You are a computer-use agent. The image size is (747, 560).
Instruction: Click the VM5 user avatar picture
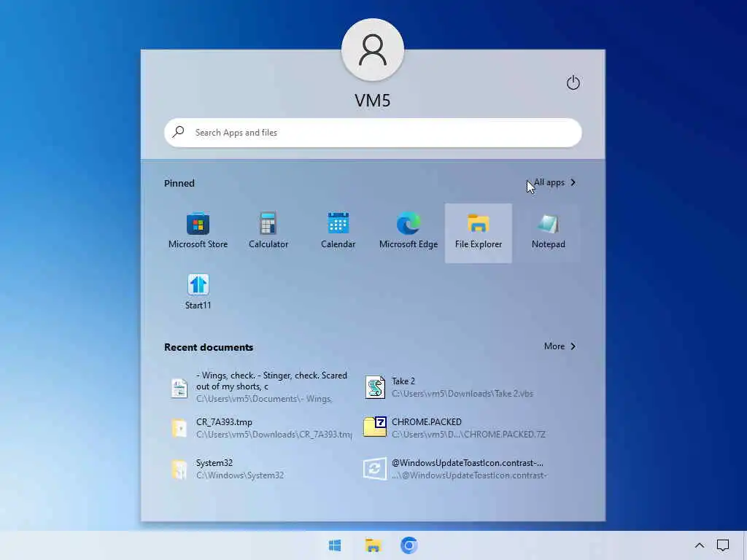click(x=373, y=50)
